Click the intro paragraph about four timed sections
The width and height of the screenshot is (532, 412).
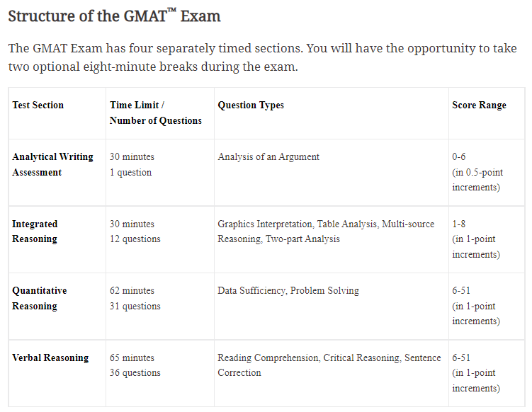[262, 57]
